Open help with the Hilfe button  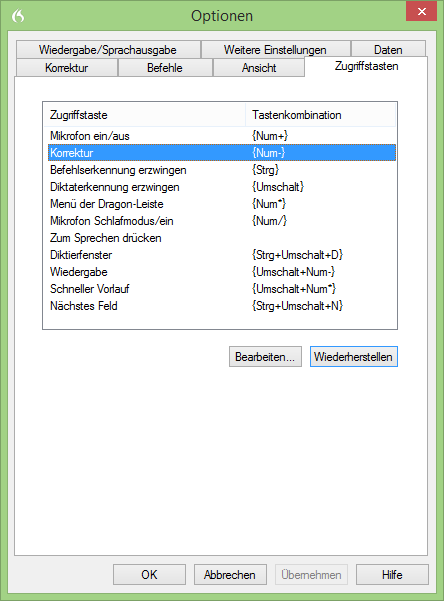(x=392, y=574)
